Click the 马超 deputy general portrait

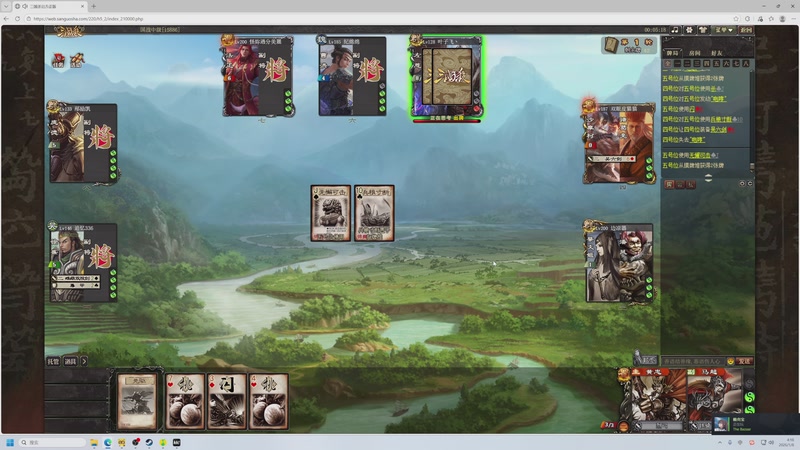coord(714,395)
